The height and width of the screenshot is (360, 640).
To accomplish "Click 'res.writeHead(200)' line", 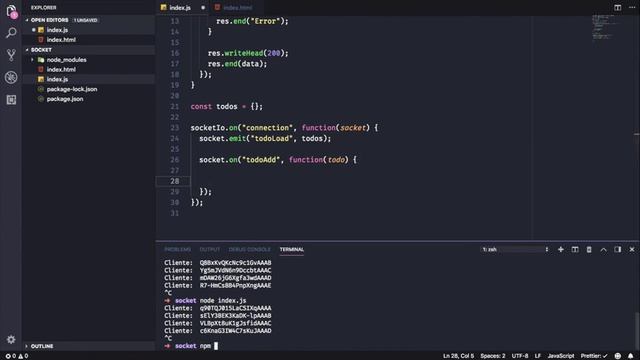I will [x=248, y=53].
